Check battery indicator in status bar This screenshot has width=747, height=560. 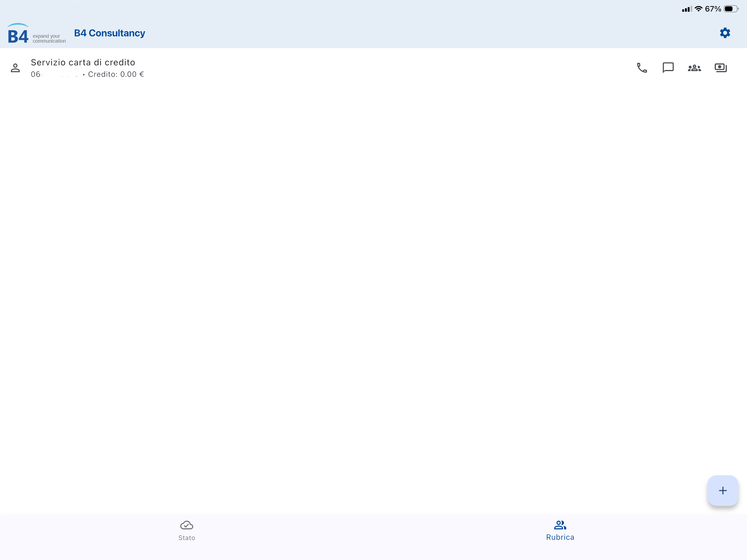tap(731, 9)
